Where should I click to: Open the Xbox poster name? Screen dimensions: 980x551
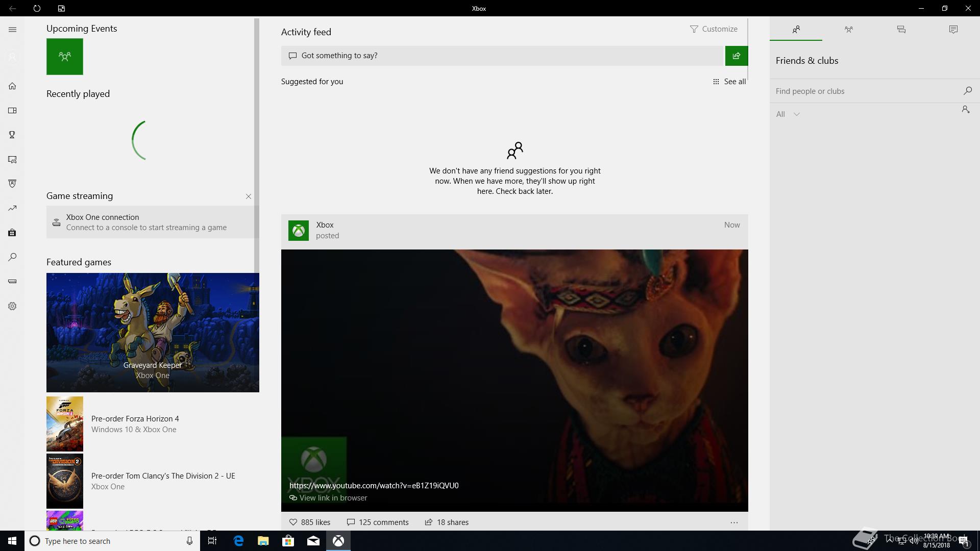(325, 225)
